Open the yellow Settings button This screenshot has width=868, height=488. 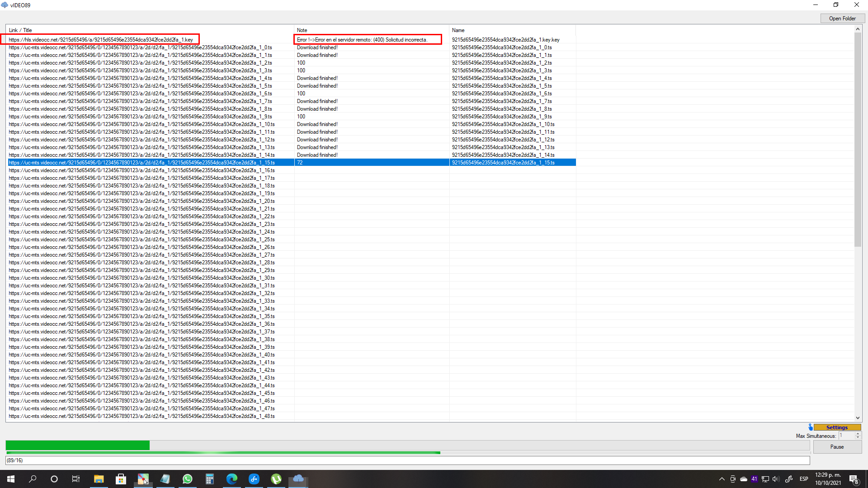(837, 427)
